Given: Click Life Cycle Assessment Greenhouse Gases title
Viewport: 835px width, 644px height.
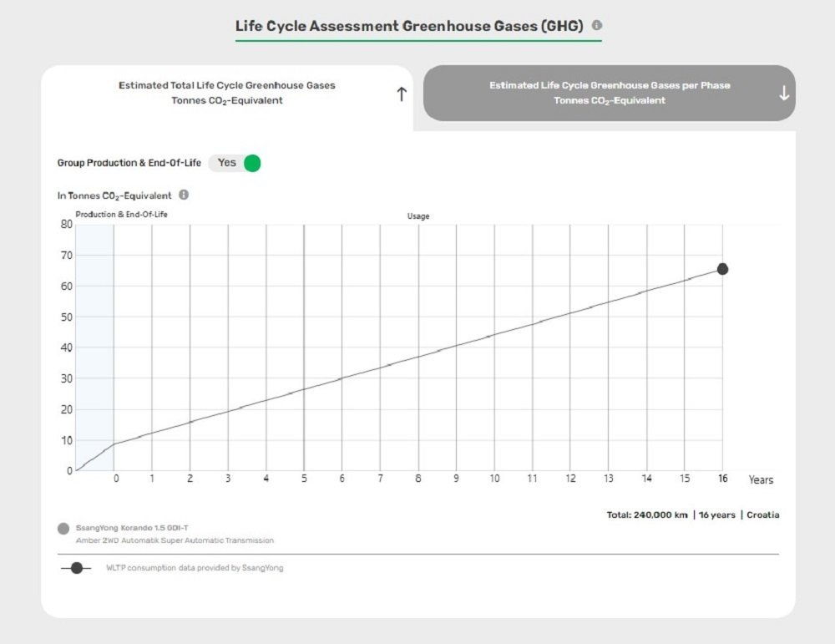Looking at the screenshot, I should (x=409, y=26).
